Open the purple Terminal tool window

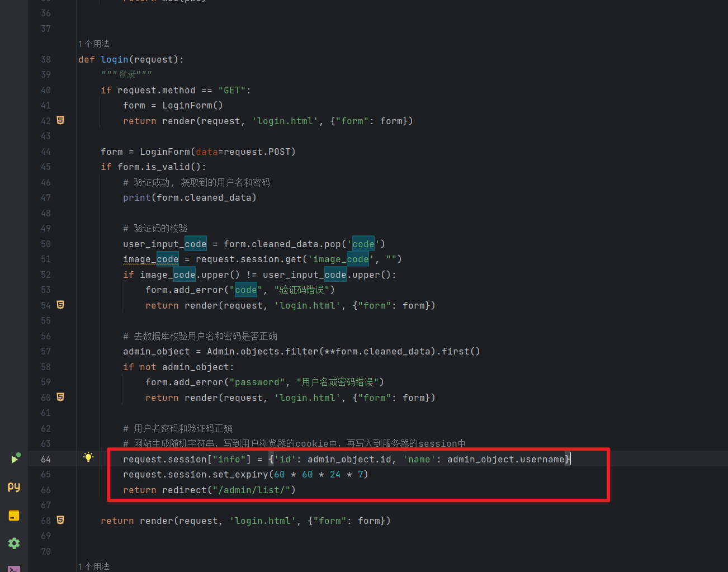tap(14, 569)
